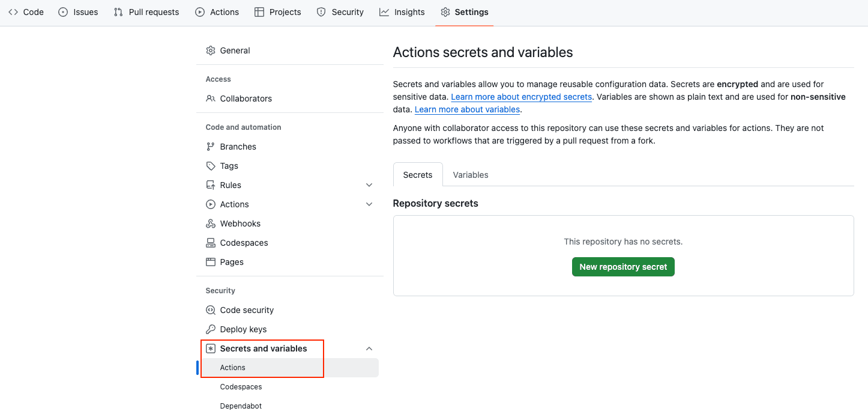
Task: Click the Webhooks icon
Action: coord(211,224)
